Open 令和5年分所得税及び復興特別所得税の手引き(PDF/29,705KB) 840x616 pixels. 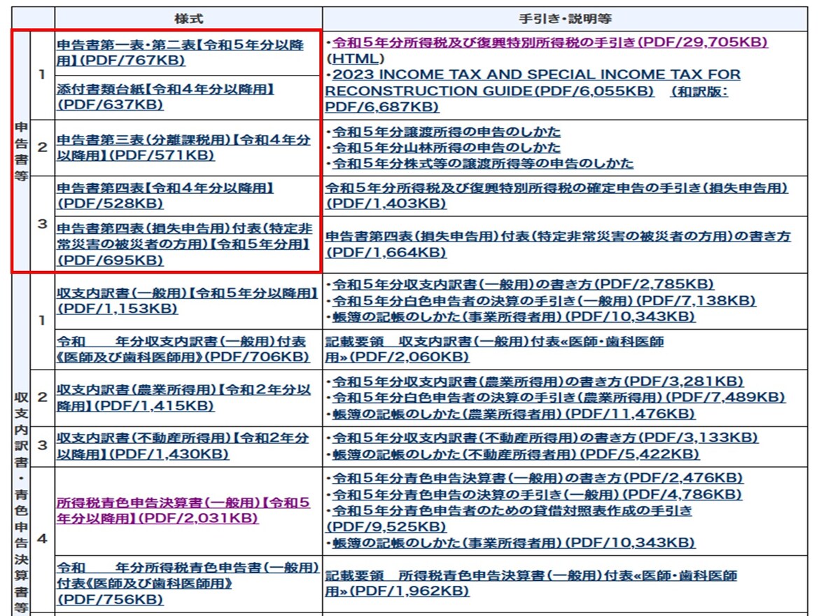(x=549, y=42)
